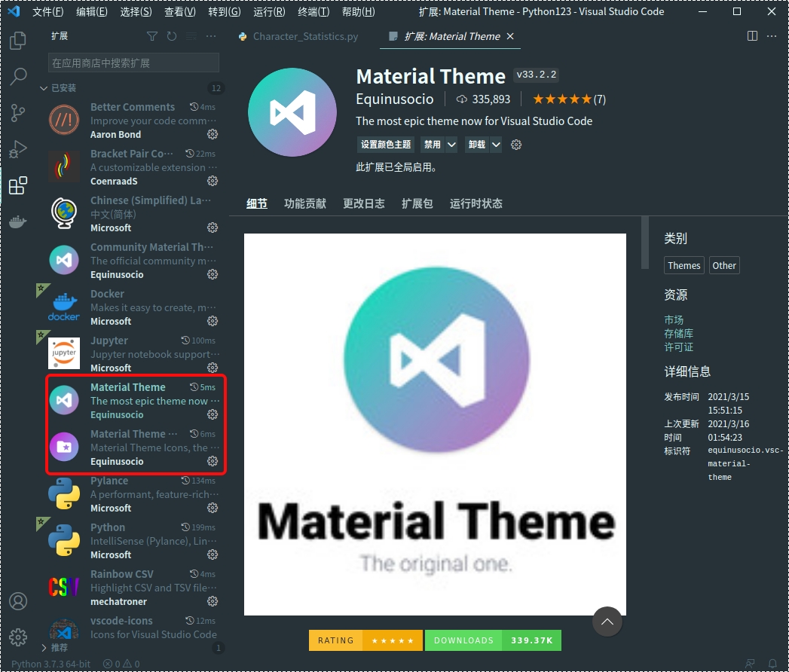
Task: Open manage gear for Jupyter extension
Action: [213, 368]
